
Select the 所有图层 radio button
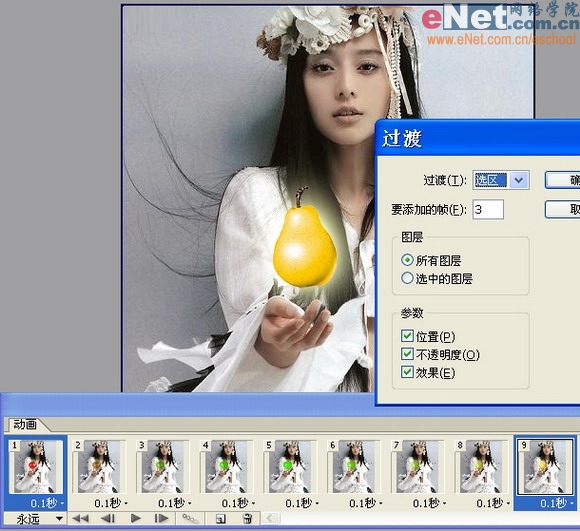coord(407,260)
